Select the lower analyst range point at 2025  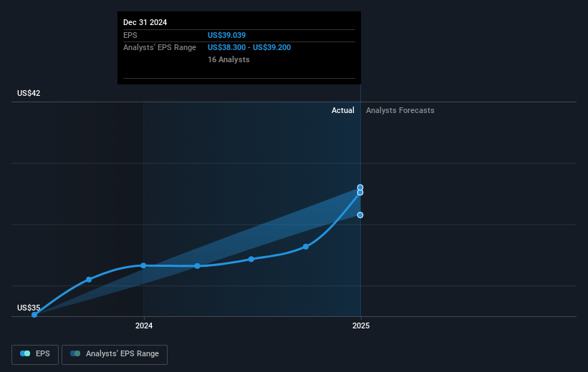coord(360,215)
